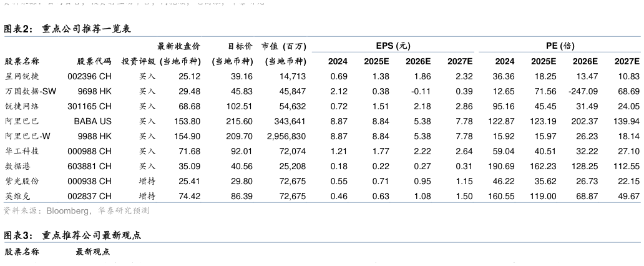
Task: Click the right short header underline
Action: [x=559, y=52]
